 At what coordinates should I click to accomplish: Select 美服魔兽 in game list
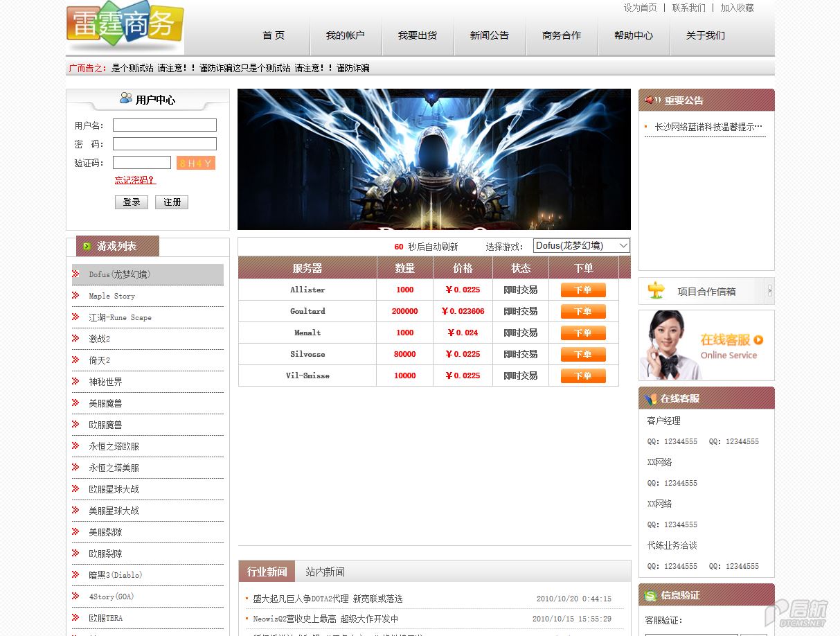[148, 403]
